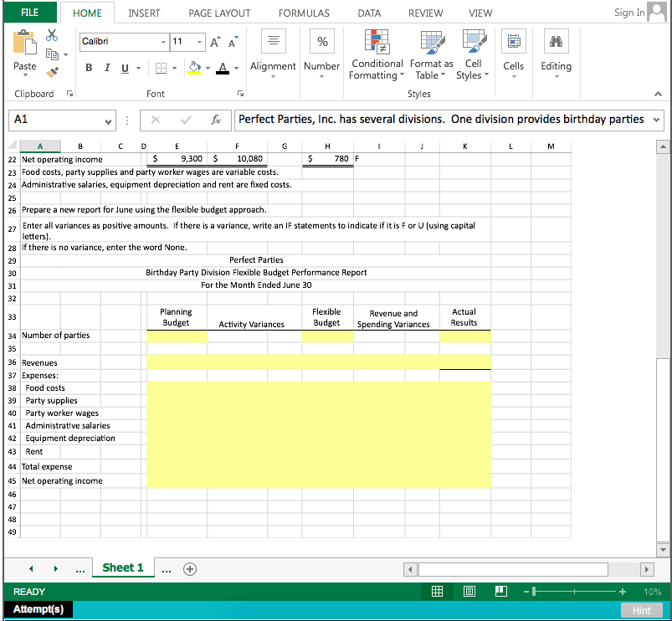Screen dimensions: 672x621
Task: Toggle bold formatting
Action: click(x=88, y=68)
